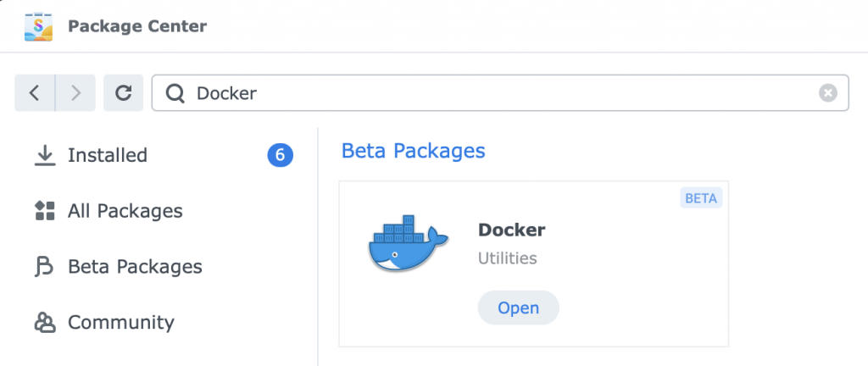Click the Installed download arrow icon
Viewport: 868px width, 366px height.
tap(44, 155)
